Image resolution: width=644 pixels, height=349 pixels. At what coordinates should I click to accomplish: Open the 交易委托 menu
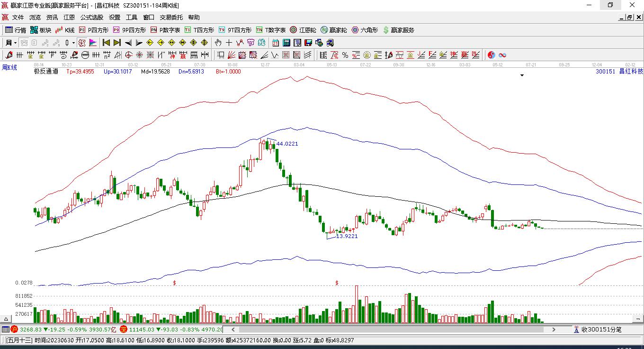[171, 18]
